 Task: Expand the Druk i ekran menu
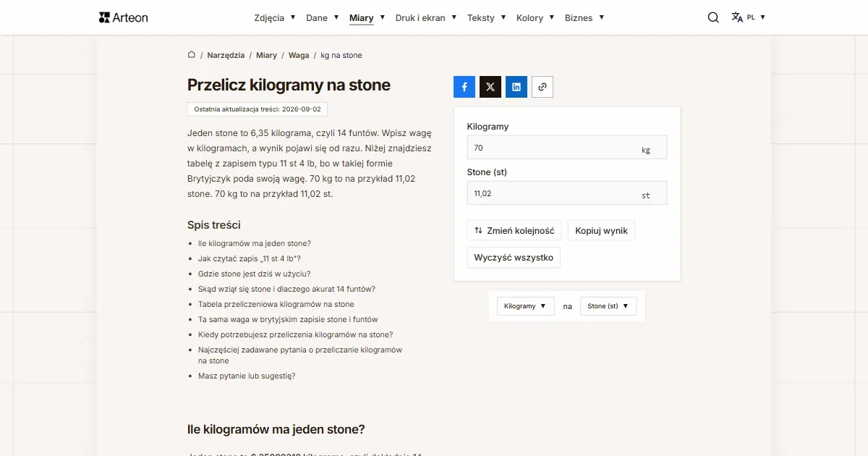tap(426, 18)
